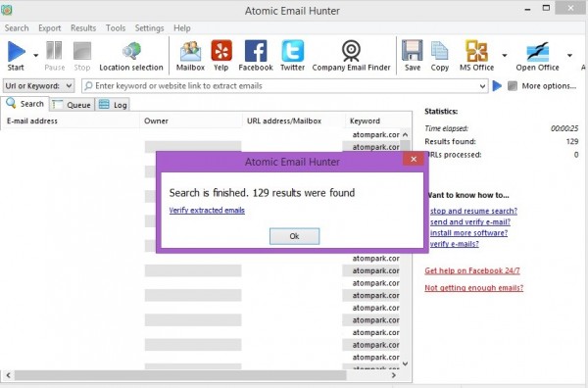Select the Yelp search icon
The height and width of the screenshot is (388, 588).
pyautogui.click(x=221, y=51)
